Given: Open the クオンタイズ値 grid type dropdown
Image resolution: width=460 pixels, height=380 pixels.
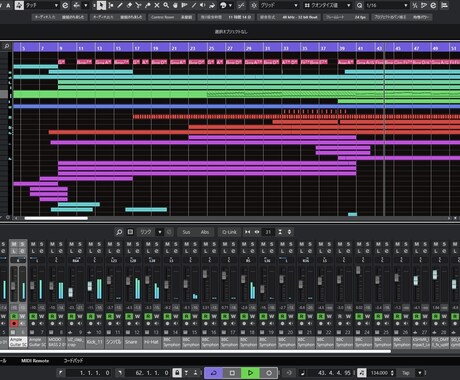Looking at the screenshot, I should tap(349, 5).
